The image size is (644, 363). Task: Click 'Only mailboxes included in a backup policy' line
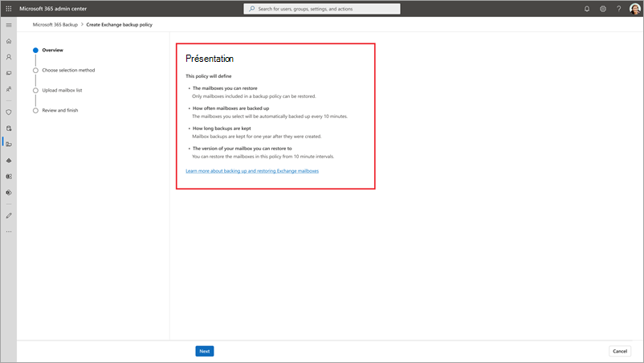(254, 96)
